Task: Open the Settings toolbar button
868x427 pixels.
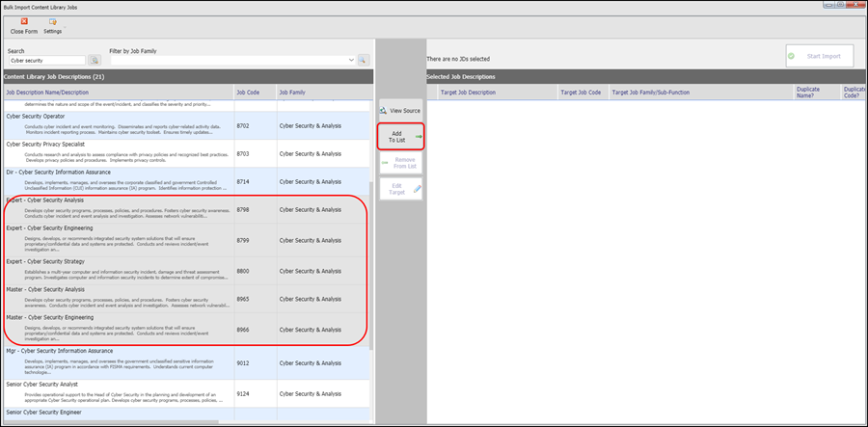Action: 53,26
